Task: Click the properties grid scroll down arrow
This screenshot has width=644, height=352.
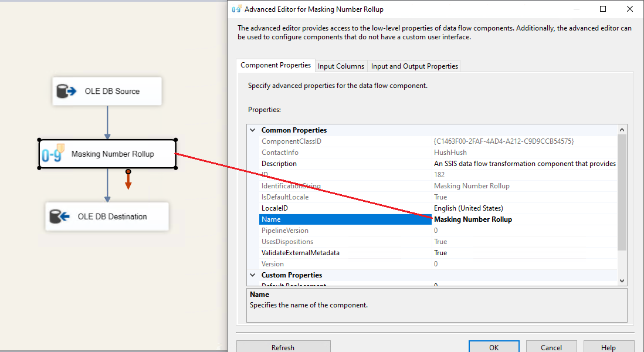Action: (622, 281)
